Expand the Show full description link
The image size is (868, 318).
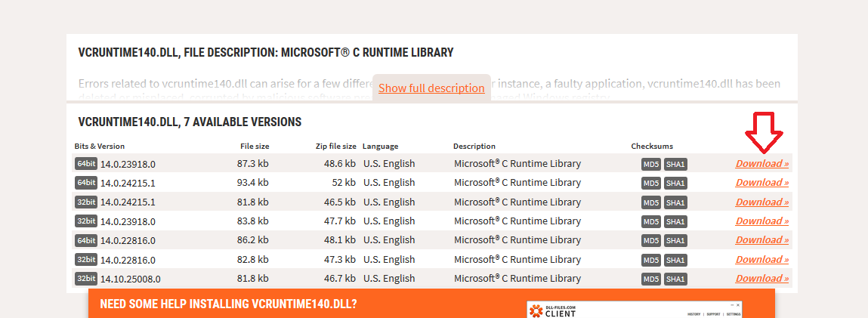pyautogui.click(x=431, y=88)
